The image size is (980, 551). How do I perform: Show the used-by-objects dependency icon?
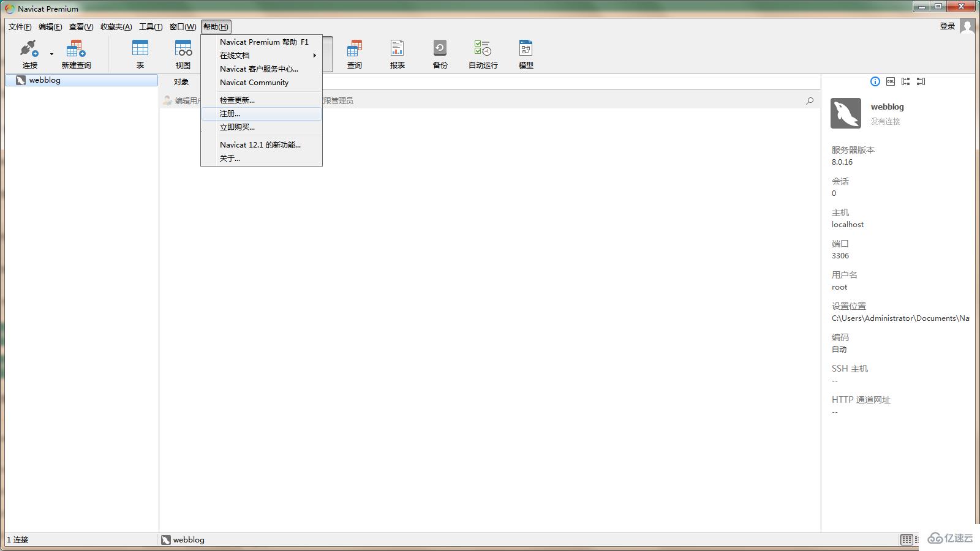coord(921,81)
